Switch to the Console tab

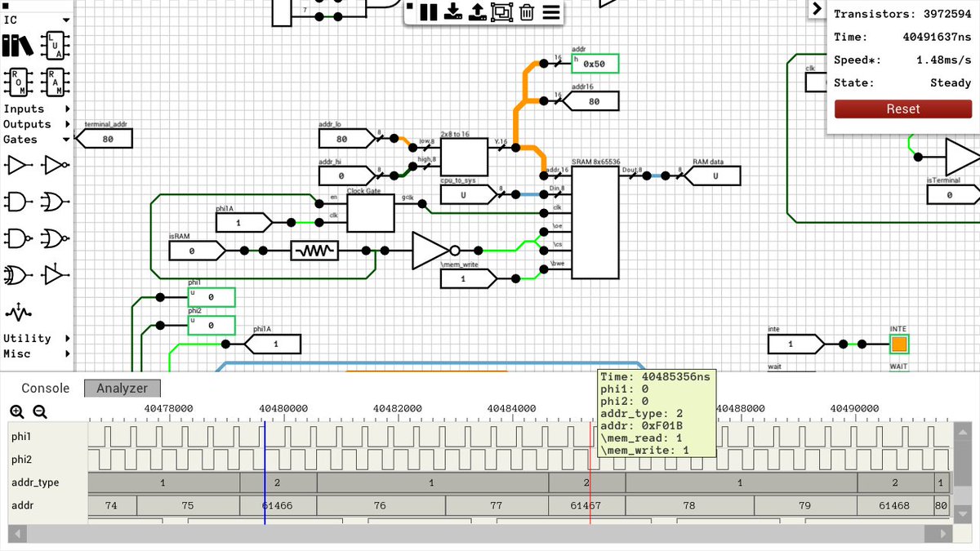[46, 389]
